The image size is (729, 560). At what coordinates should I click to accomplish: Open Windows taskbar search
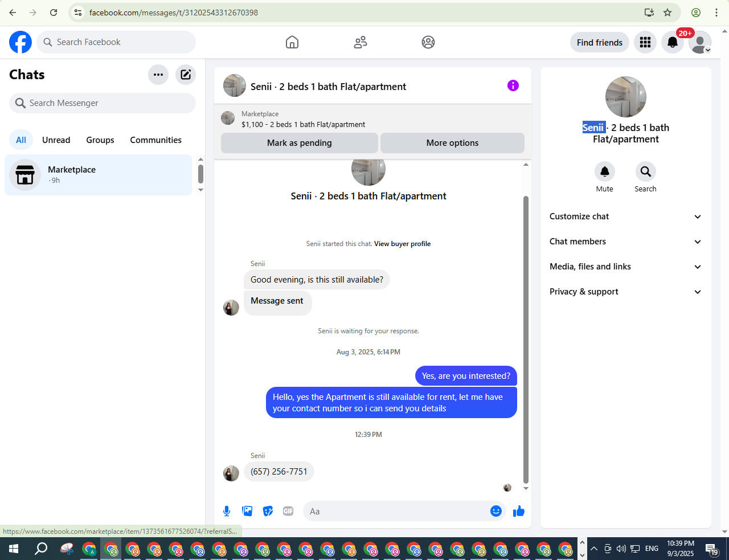(x=41, y=549)
